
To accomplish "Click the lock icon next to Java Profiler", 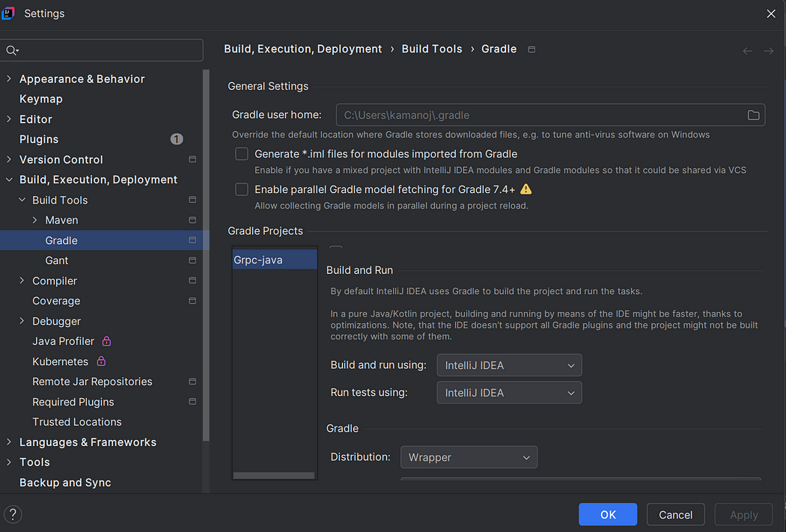I will tap(106, 341).
